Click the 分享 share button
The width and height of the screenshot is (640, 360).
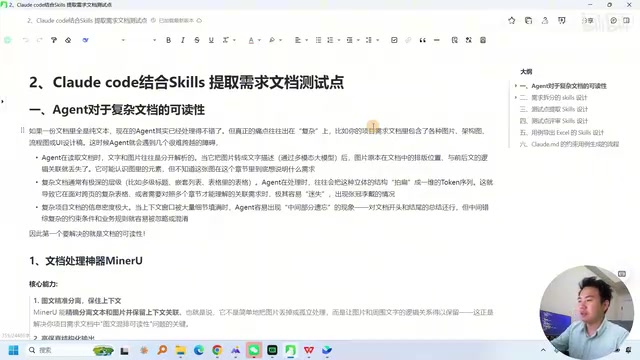click(588, 20)
